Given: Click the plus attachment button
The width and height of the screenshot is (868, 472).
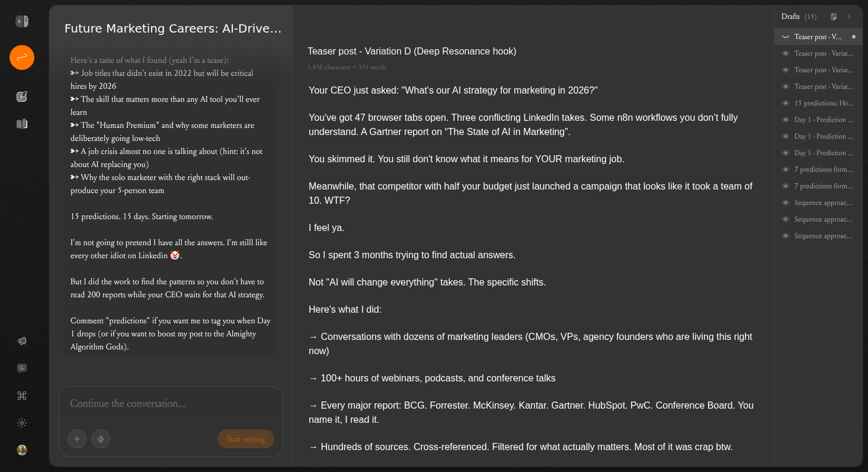Looking at the screenshot, I should (77, 439).
